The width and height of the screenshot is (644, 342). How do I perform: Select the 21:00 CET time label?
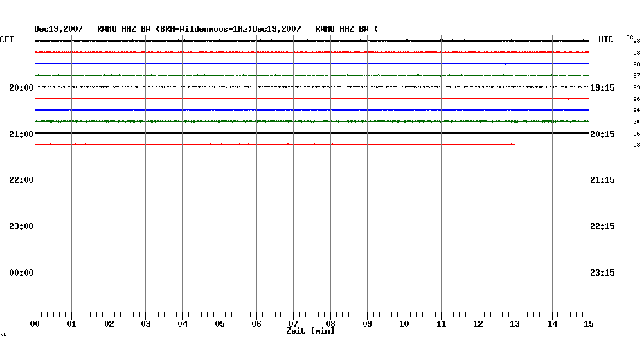[21, 134]
